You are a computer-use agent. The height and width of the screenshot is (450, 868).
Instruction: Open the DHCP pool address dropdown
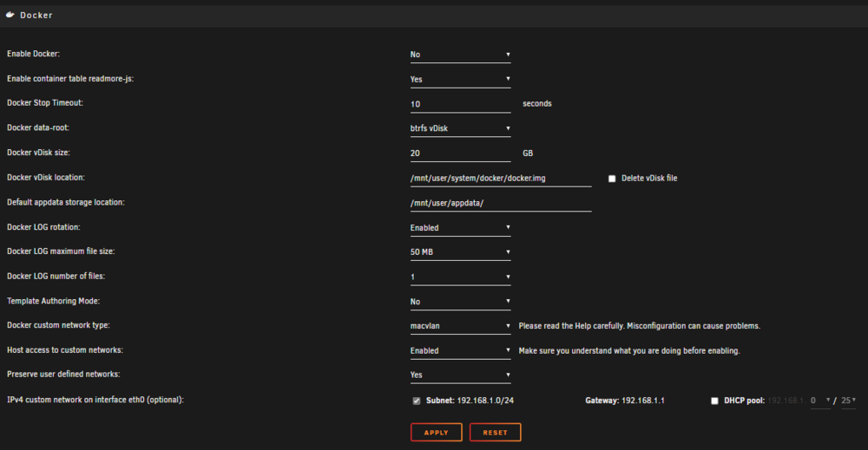(x=820, y=401)
